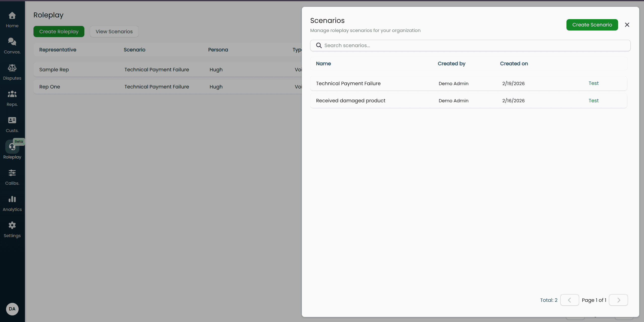Switch to View Scenarios
644x322 pixels.
(x=114, y=31)
